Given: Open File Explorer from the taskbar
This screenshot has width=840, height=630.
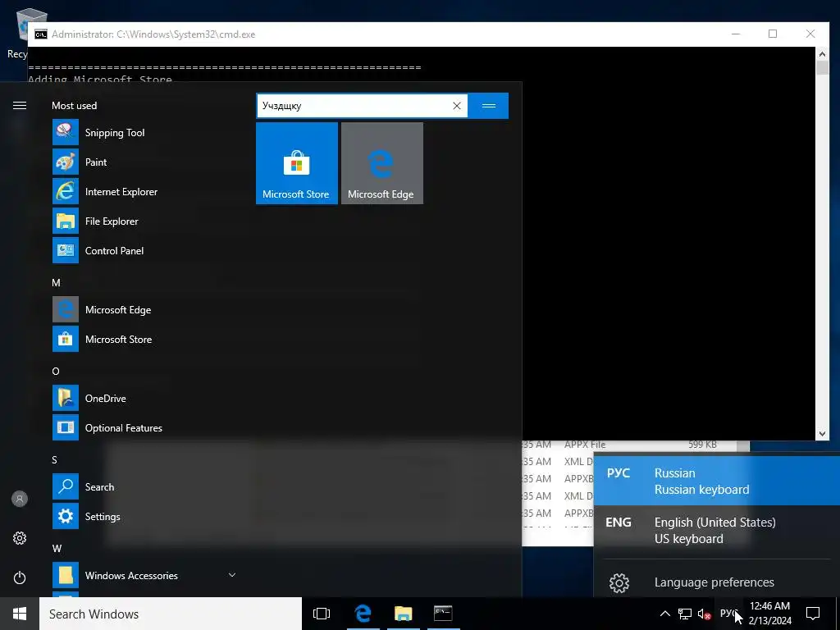Looking at the screenshot, I should click(404, 614).
